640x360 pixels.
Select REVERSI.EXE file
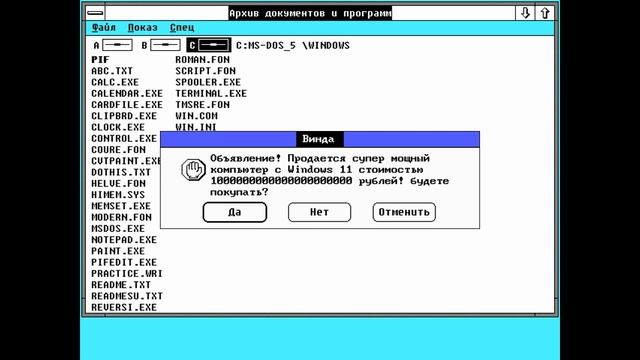124,307
